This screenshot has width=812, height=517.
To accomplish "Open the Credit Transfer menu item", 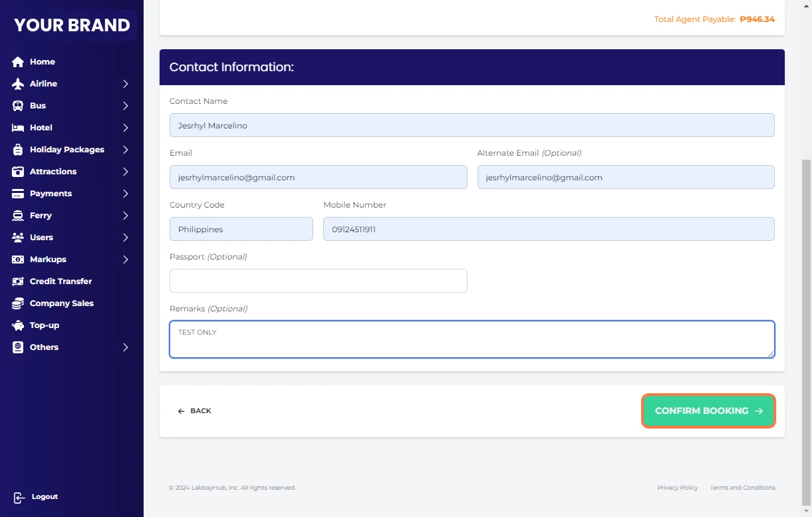I will (61, 281).
